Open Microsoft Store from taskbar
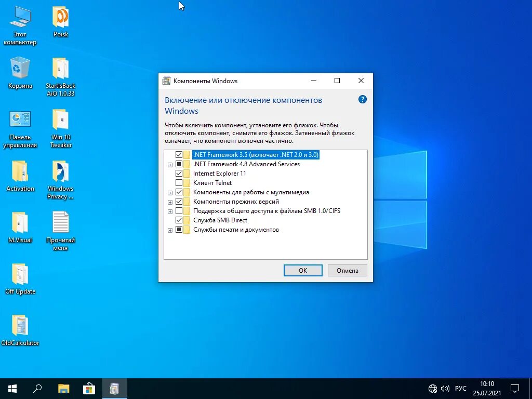Image resolution: width=532 pixels, height=399 pixels. coord(89,389)
